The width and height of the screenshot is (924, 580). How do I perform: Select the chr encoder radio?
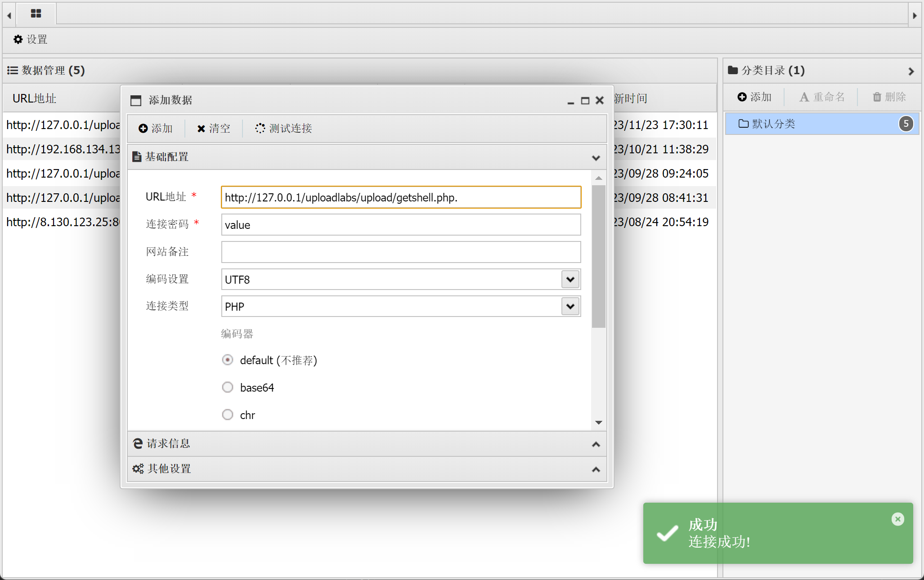[228, 415]
